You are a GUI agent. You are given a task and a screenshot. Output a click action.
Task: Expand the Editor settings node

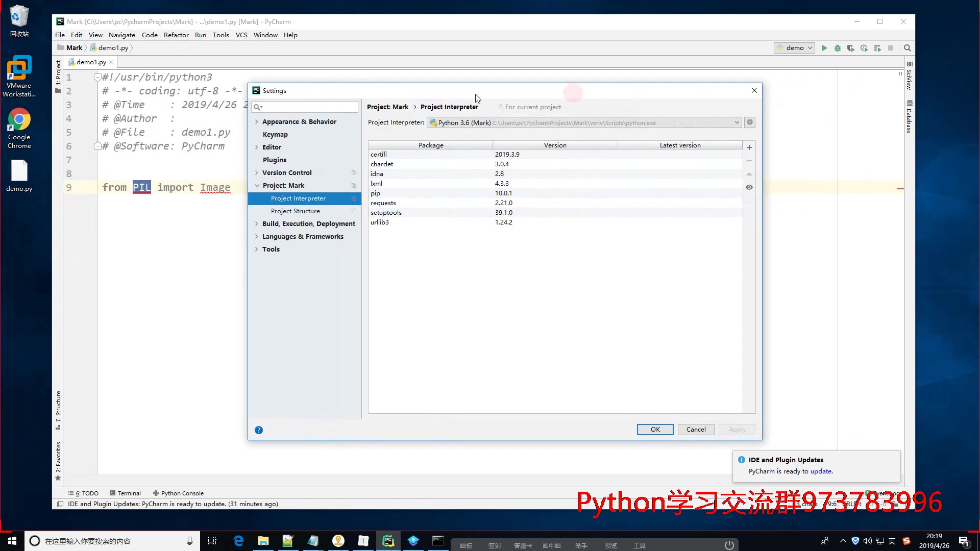point(257,147)
